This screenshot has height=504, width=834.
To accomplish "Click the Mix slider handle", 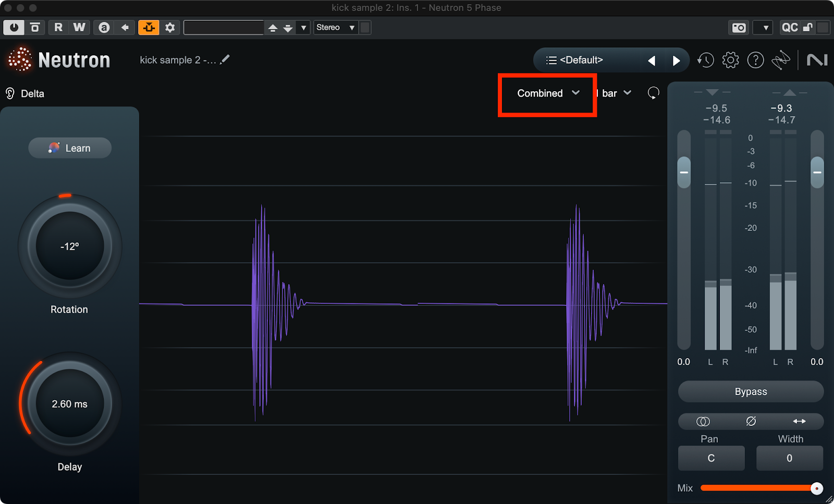I will coord(817,488).
